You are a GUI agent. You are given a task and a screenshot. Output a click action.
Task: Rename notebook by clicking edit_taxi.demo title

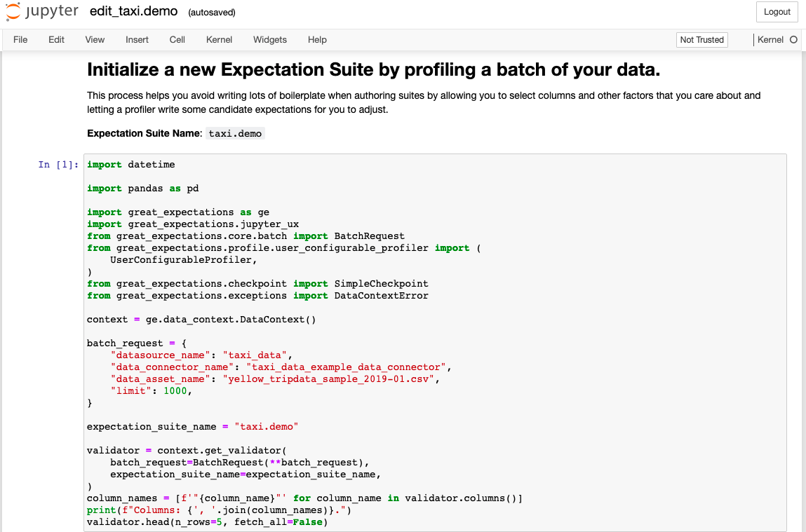(x=134, y=12)
